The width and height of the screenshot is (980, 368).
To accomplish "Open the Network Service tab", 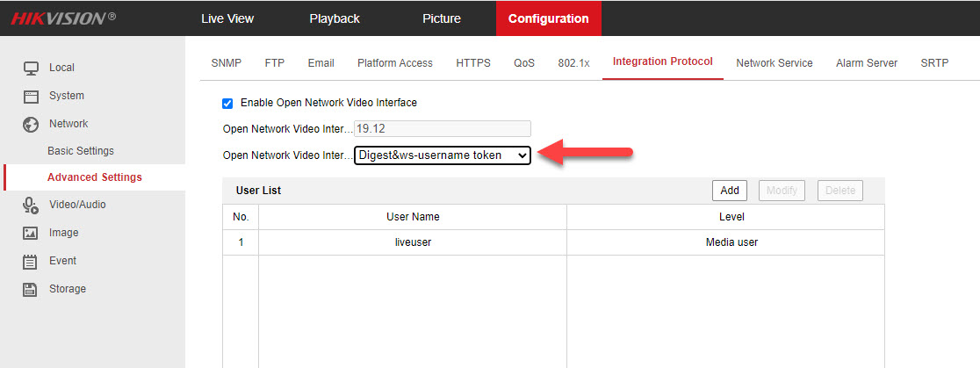I will 774,63.
